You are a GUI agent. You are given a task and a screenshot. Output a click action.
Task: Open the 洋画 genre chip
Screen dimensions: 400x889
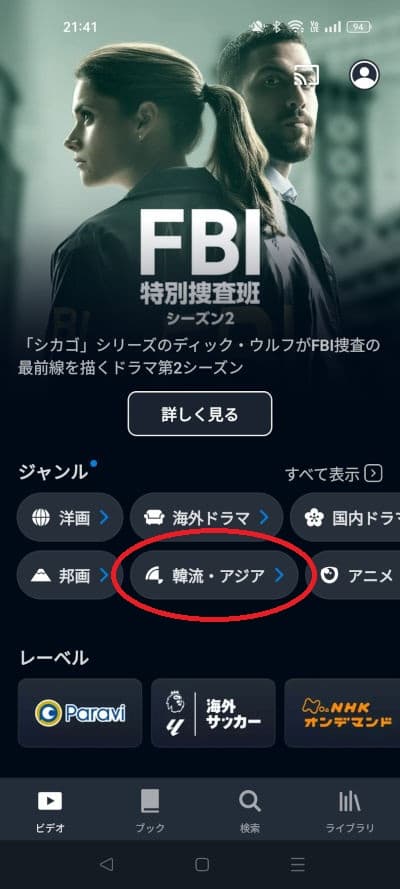pos(70,518)
